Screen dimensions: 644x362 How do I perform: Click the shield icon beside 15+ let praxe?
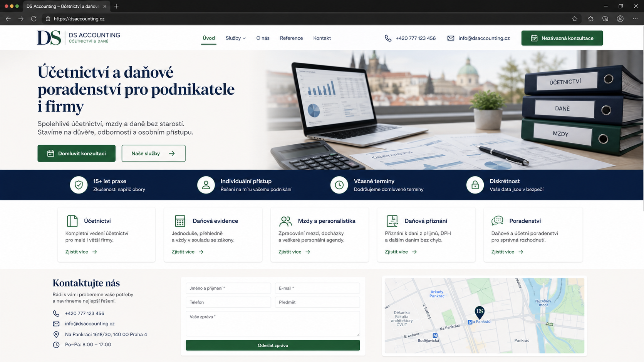79,185
